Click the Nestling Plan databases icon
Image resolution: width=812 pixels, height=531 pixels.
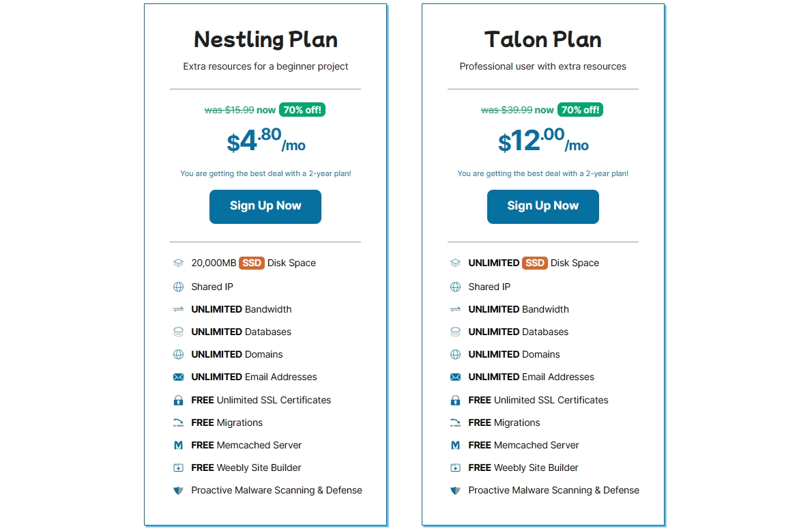pos(178,332)
